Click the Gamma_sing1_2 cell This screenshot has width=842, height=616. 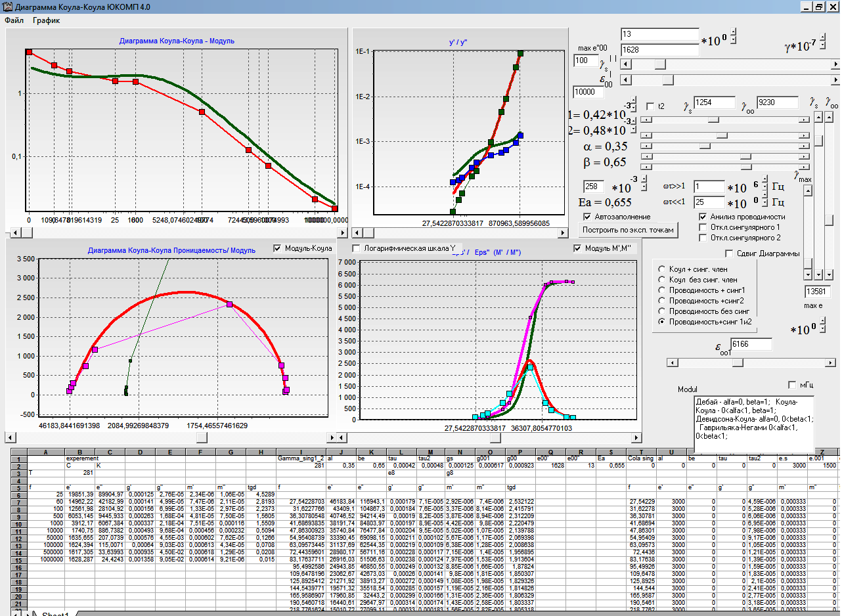pyautogui.click(x=301, y=458)
